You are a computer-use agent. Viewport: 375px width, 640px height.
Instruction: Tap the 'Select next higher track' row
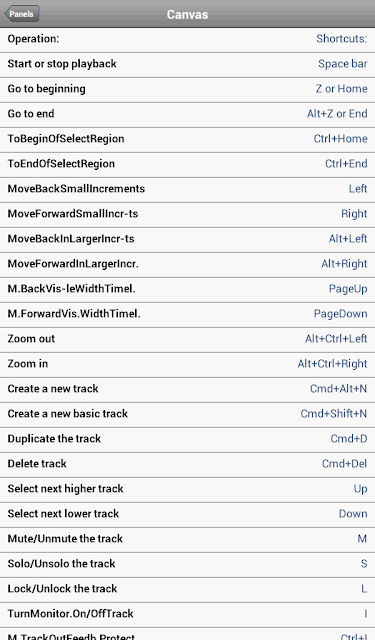click(187, 489)
